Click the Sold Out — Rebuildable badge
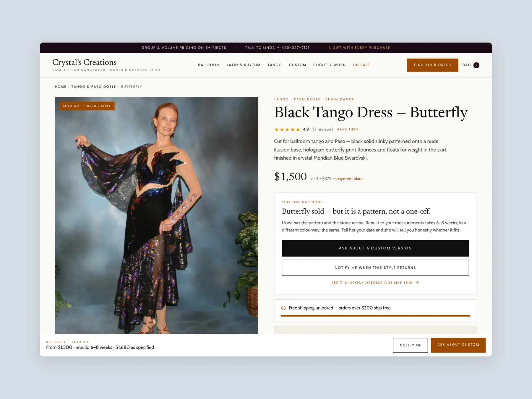Viewport: 532px width, 399px height. tap(87, 106)
